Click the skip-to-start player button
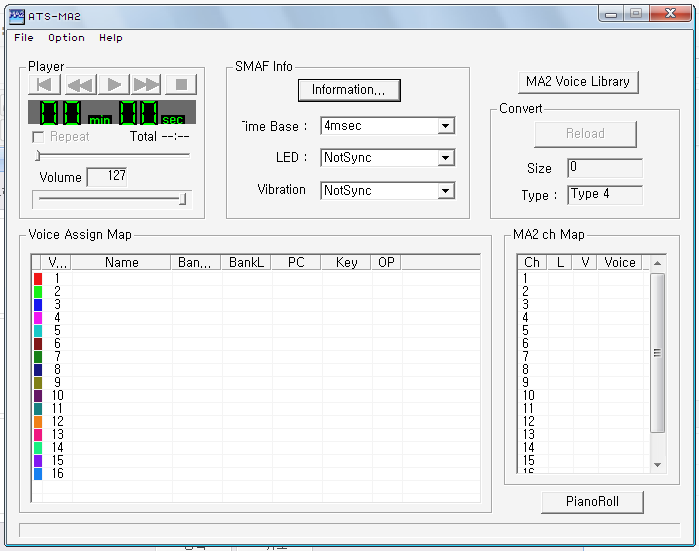This screenshot has width=699, height=551. coord(45,85)
